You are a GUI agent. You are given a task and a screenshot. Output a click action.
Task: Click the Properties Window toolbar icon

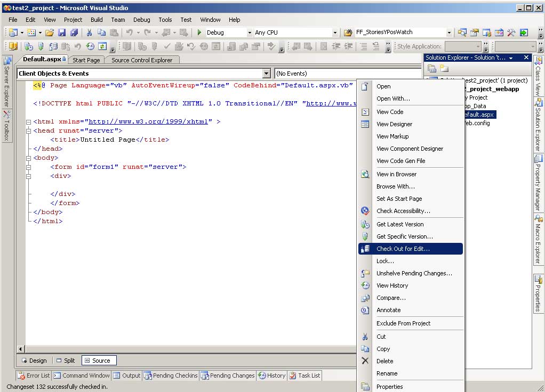[x=474, y=32]
